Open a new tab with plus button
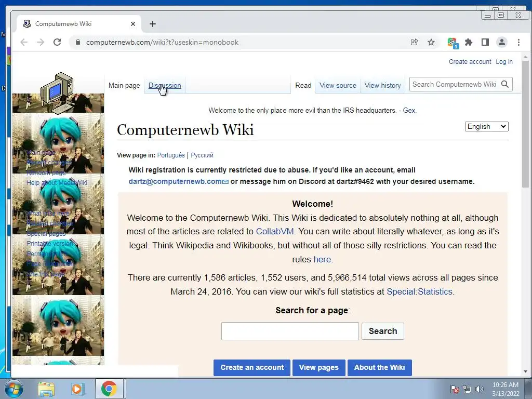The height and width of the screenshot is (399, 532). 153,24
